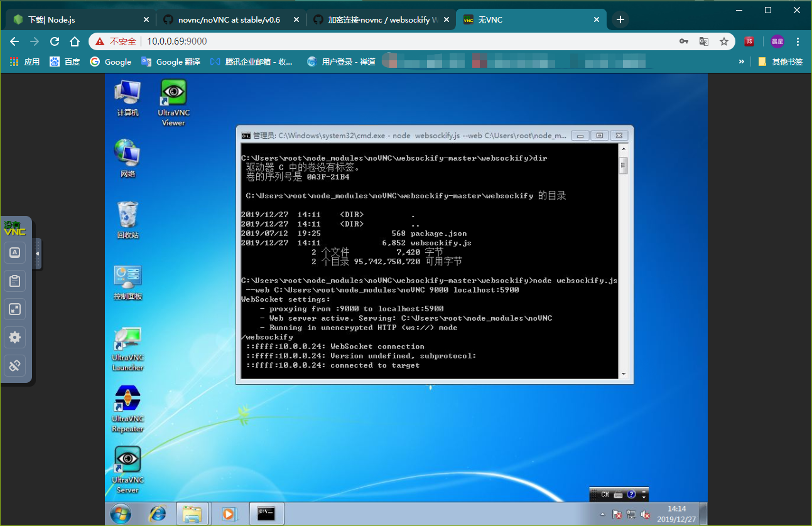812x526 pixels.
Task: Click saved password key icon
Action: (684, 41)
